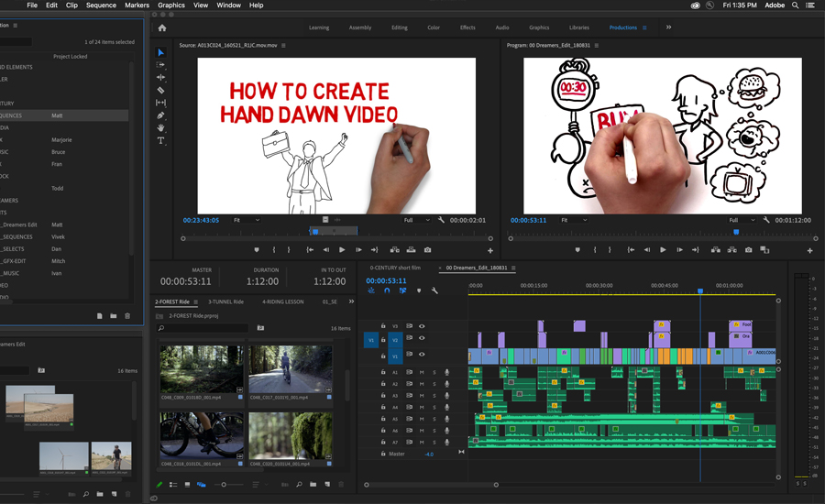Export frame from Program monitor camera icon
825x504 pixels.
pyautogui.click(x=748, y=250)
